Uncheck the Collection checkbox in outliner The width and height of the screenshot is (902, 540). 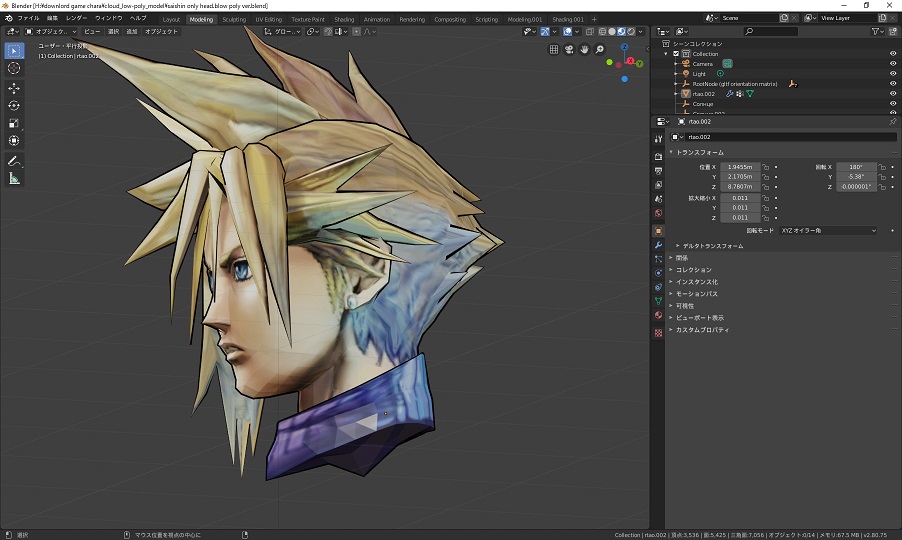point(676,54)
